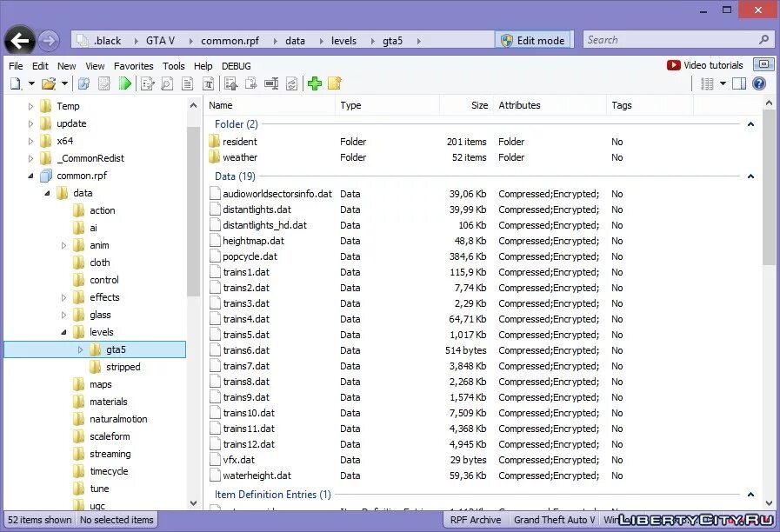The width and height of the screenshot is (780, 532).
Task: Collapse the Data (19) group
Action: 750,176
